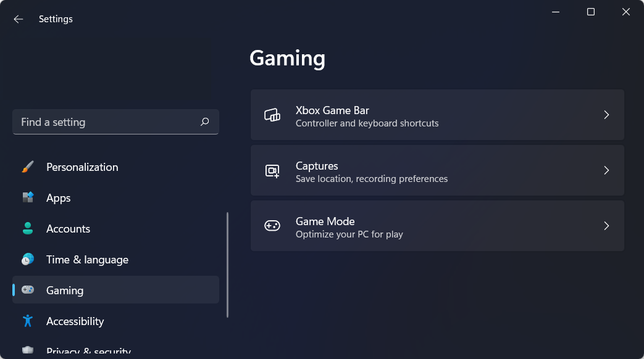Click the Game Mode controller icon
Screen dimensions: 644x359
click(x=272, y=226)
